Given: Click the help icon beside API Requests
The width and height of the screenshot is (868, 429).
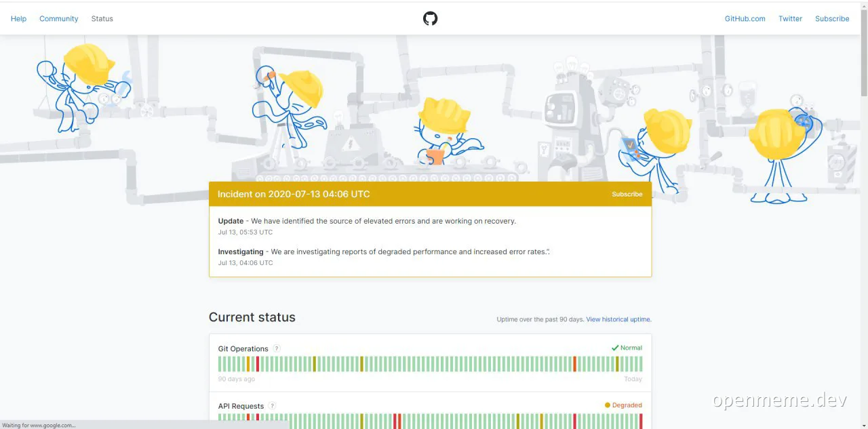Looking at the screenshot, I should (x=272, y=406).
